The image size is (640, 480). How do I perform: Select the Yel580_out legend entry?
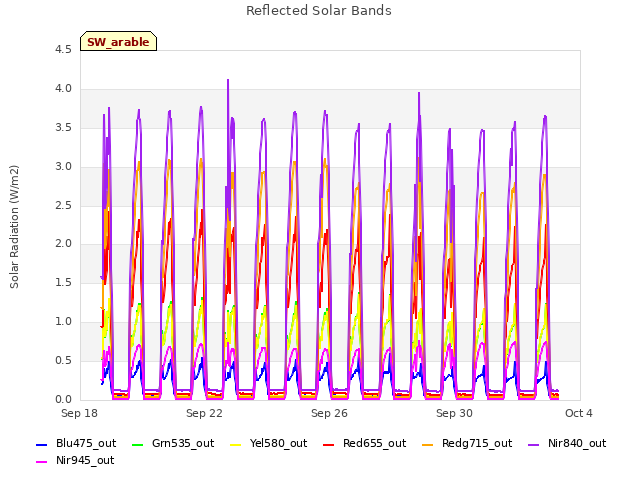[x=269, y=443]
